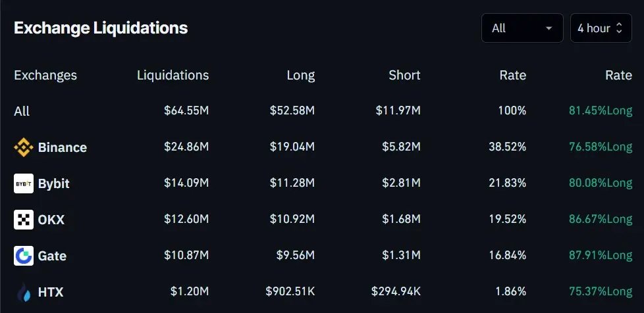644x313 pixels.
Task: Click the HTX flame logo icon
Action: click(24, 292)
